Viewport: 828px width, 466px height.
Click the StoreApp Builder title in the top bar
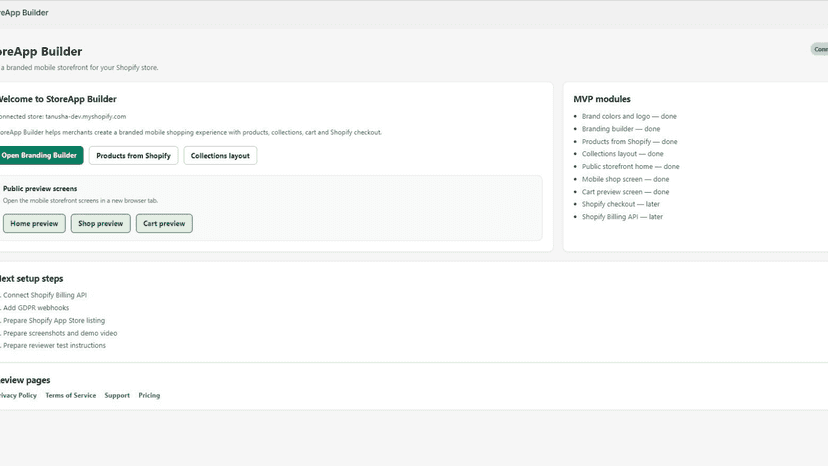coord(24,13)
